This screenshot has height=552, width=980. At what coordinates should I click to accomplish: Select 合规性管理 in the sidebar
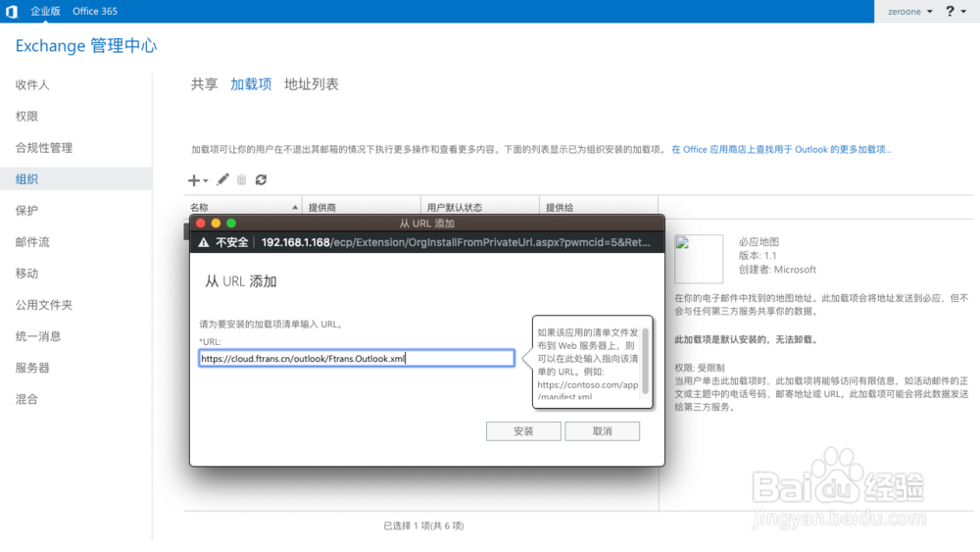coord(44,147)
